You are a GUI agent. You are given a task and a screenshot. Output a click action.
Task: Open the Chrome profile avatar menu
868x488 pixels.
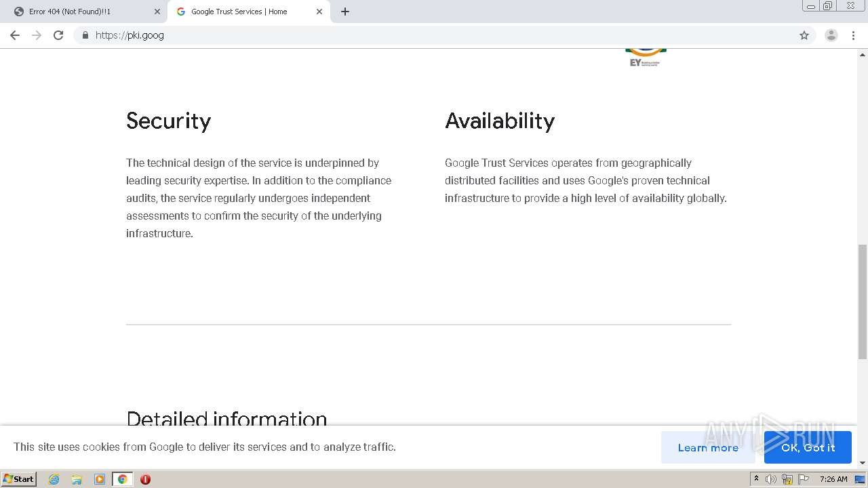point(831,35)
